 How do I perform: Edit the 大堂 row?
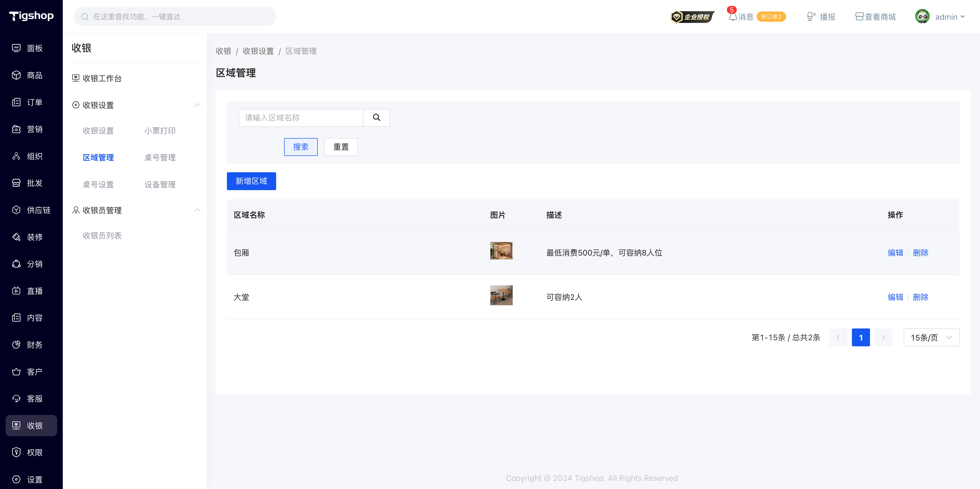coord(895,297)
